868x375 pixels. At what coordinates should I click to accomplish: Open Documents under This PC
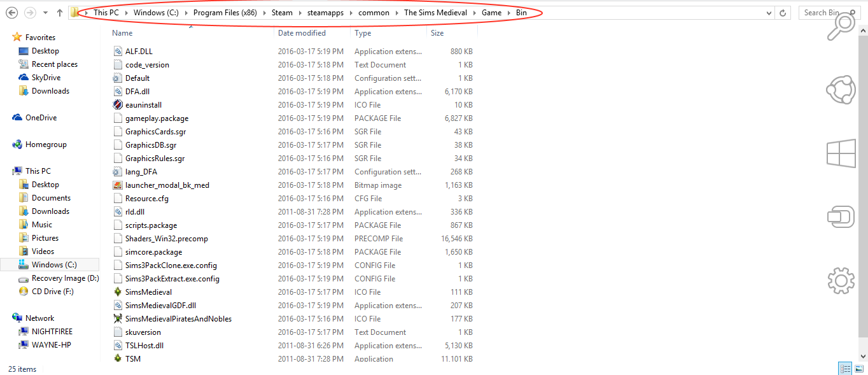click(51, 198)
